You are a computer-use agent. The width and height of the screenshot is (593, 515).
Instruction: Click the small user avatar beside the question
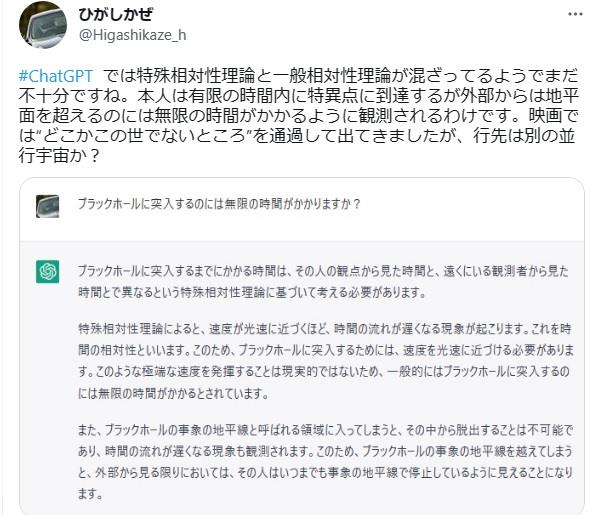(x=47, y=206)
